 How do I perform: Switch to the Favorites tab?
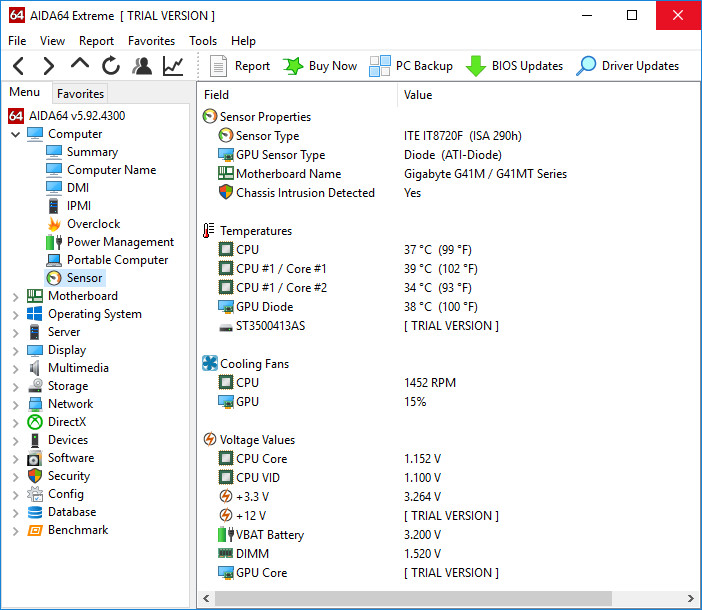pyautogui.click(x=79, y=93)
